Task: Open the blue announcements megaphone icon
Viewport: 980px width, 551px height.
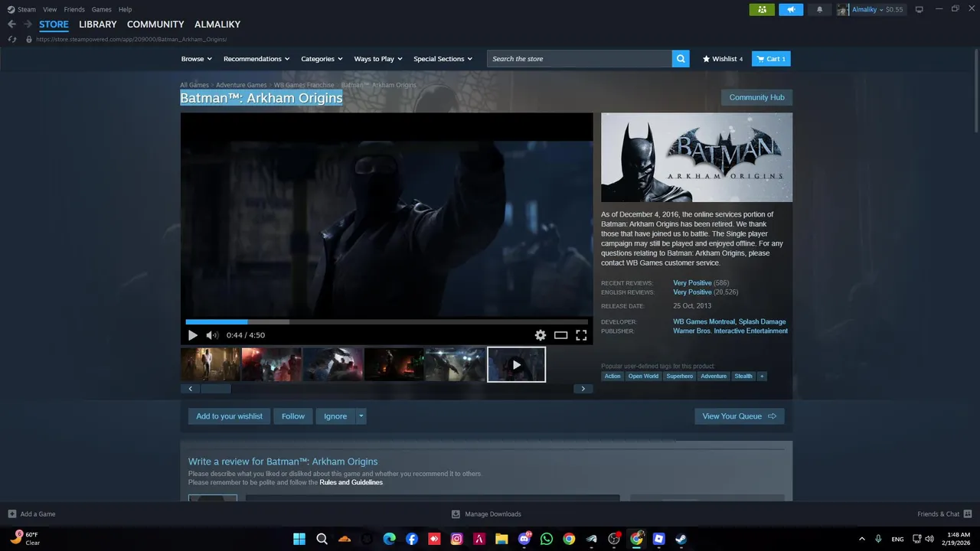Action: [x=791, y=9]
